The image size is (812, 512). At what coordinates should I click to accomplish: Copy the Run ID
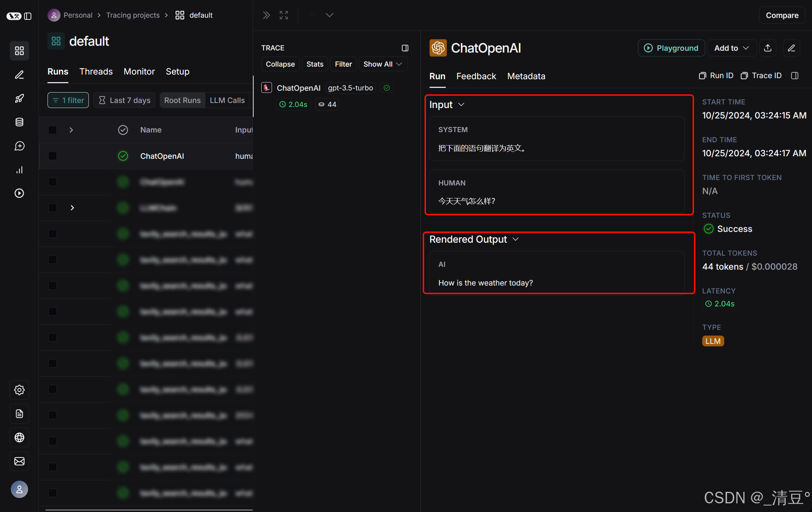point(716,76)
